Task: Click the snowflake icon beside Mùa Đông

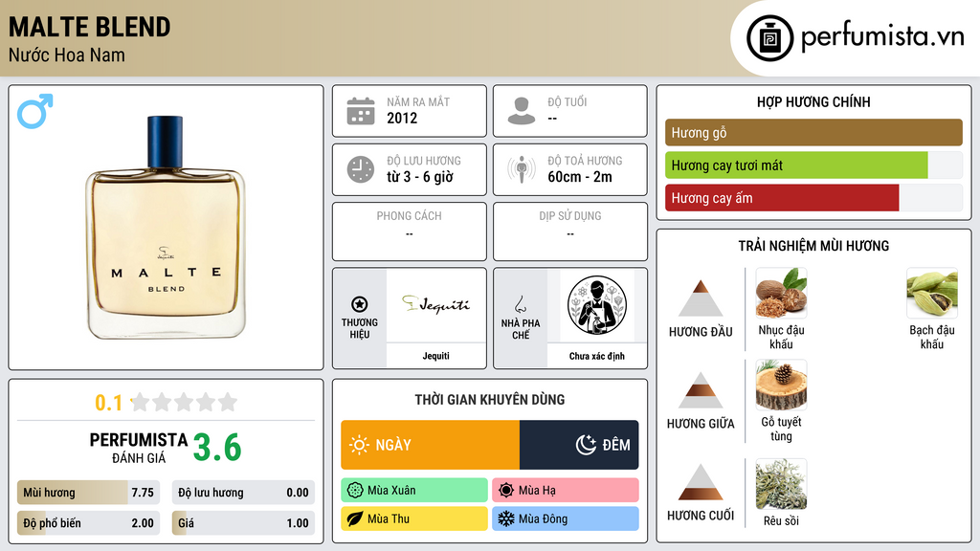Action: click(x=506, y=519)
